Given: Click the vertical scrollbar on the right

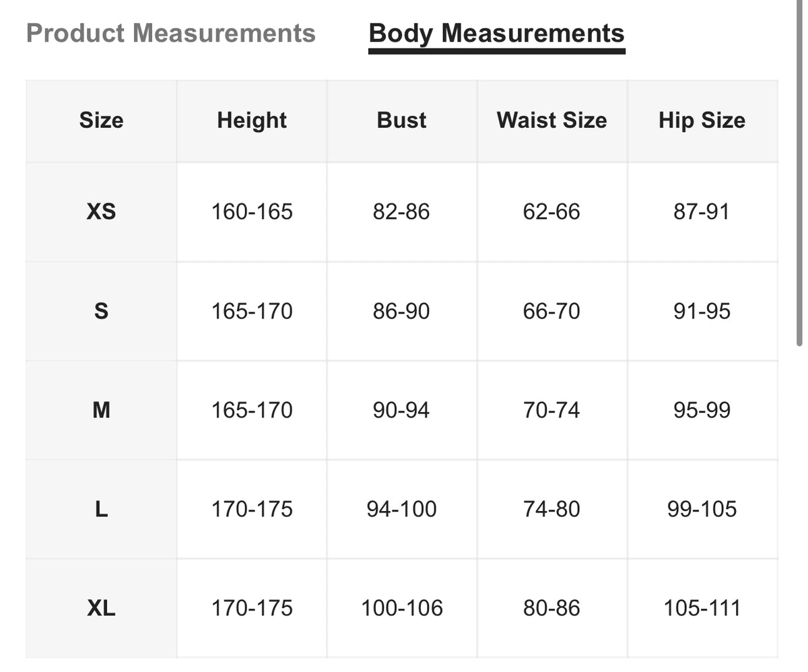Looking at the screenshot, I should (799, 202).
